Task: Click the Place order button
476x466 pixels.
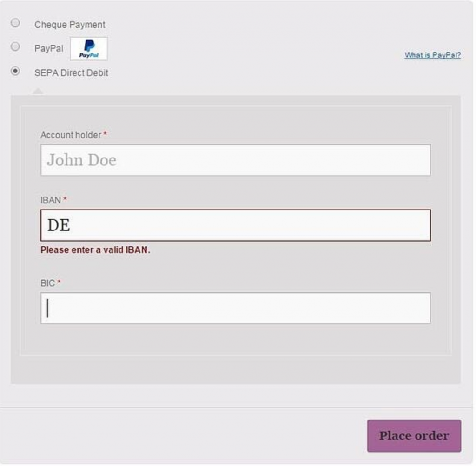Action: [x=414, y=436]
